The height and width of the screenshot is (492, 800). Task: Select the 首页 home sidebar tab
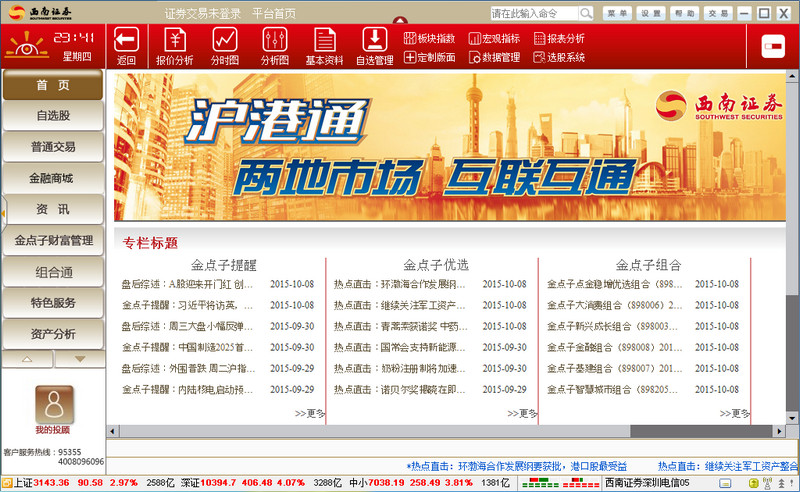[53, 85]
